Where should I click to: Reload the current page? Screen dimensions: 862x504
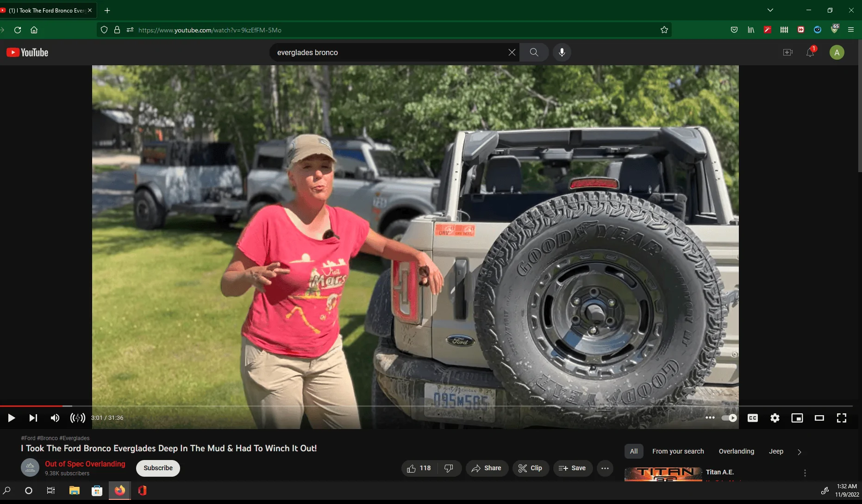click(x=18, y=30)
